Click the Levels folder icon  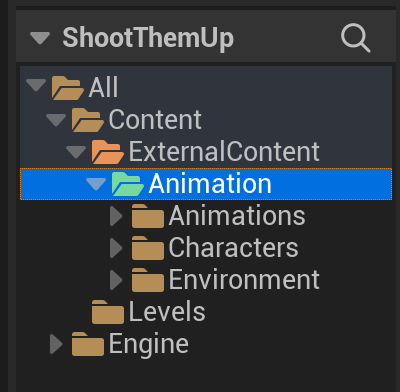click(108, 312)
